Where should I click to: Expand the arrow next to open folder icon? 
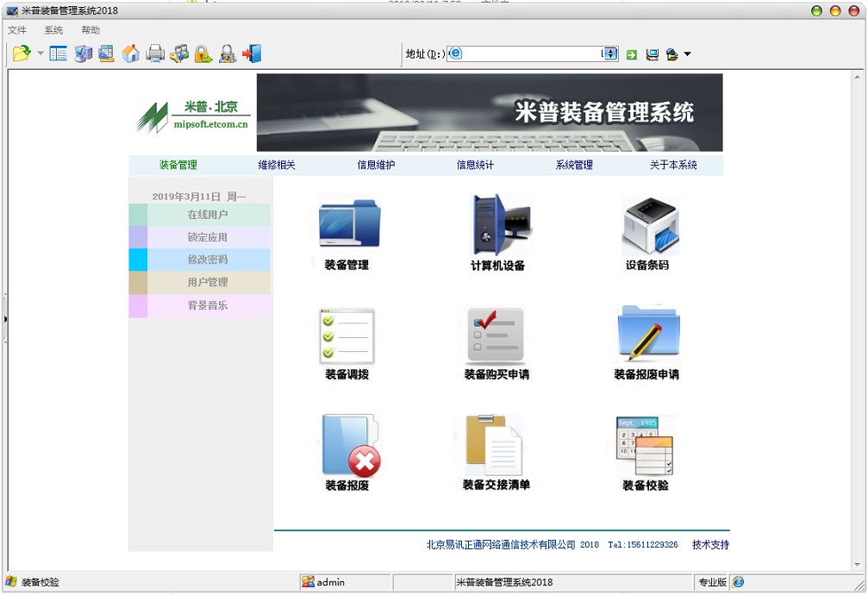(41, 53)
